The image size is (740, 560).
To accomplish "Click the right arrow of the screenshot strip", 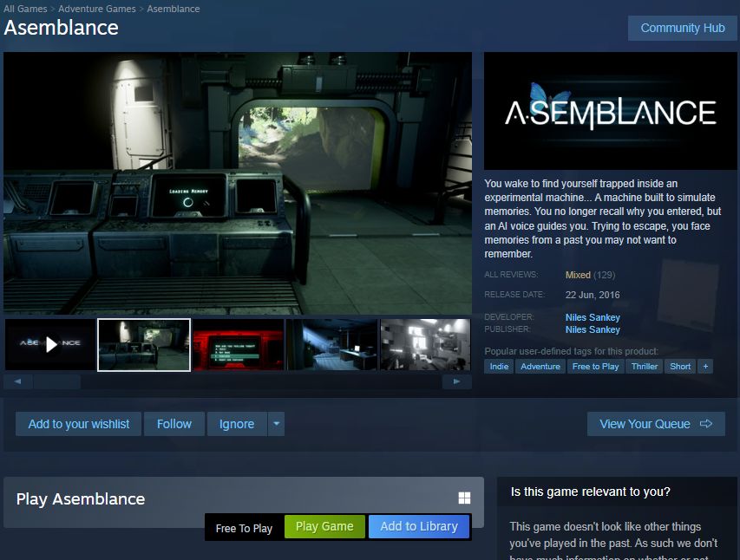I will click(457, 381).
